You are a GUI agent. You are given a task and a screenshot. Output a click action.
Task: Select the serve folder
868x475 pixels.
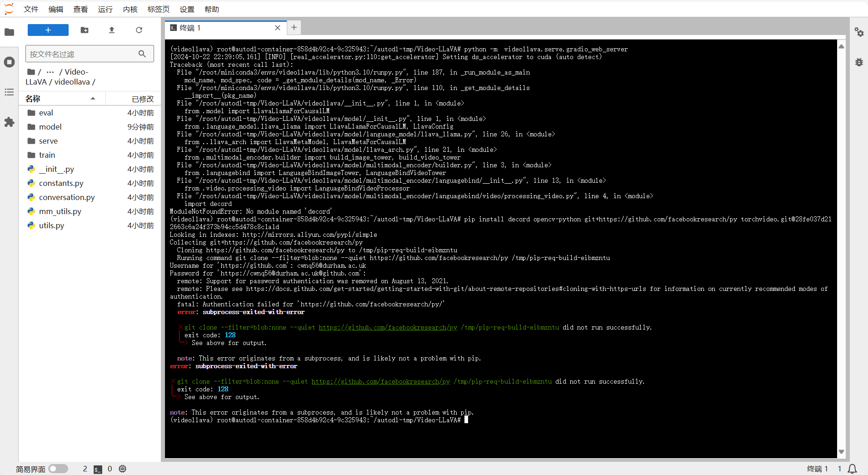click(x=90, y=141)
